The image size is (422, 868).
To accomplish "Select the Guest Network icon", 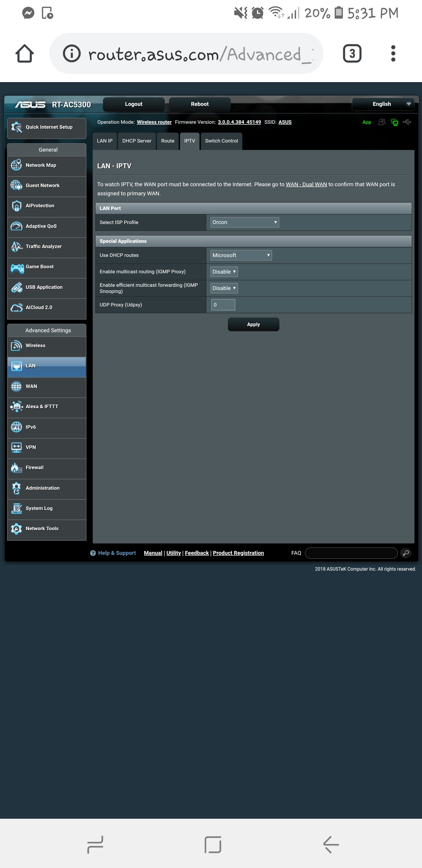I will click(16, 186).
